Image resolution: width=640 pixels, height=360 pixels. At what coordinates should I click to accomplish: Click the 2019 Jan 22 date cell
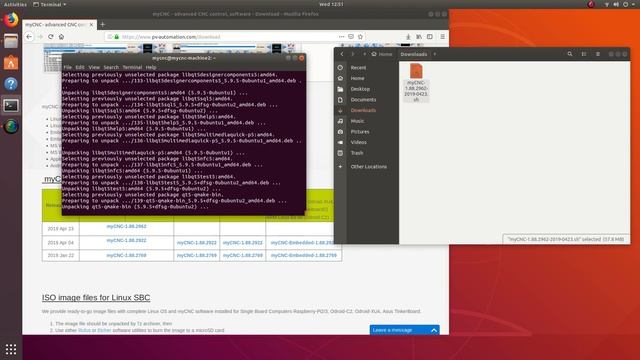tap(60, 255)
